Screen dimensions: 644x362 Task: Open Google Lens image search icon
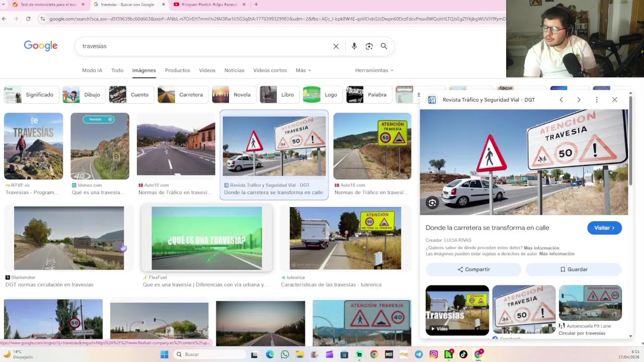369,46
